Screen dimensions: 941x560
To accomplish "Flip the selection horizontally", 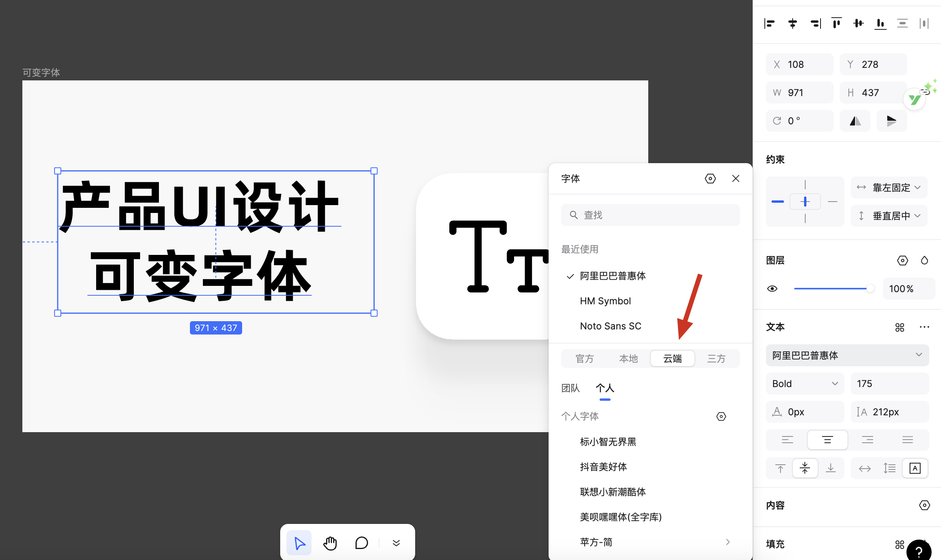I will click(855, 121).
